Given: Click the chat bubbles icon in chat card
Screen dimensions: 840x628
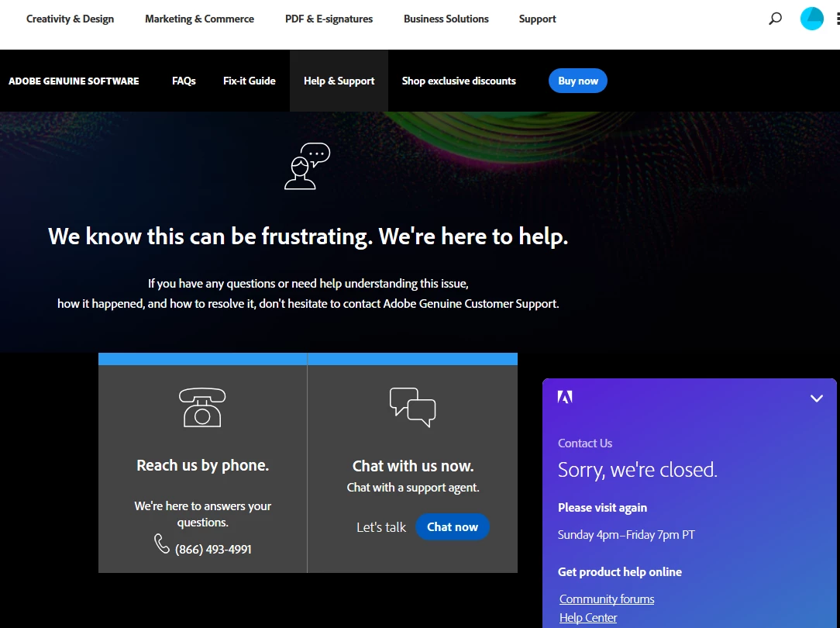Looking at the screenshot, I should pos(412,407).
